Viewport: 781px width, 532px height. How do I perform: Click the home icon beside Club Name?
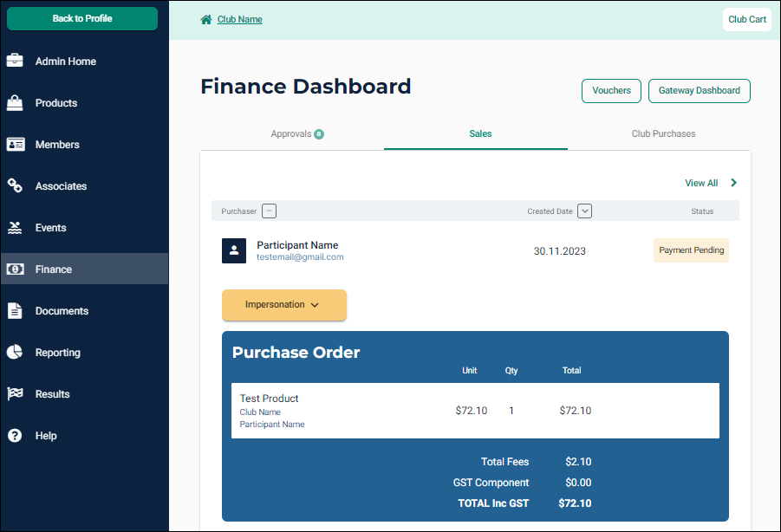[205, 19]
